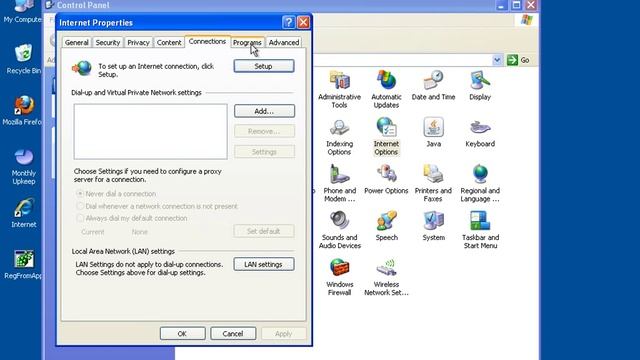
Task: Click the Setup button
Action: point(264,66)
